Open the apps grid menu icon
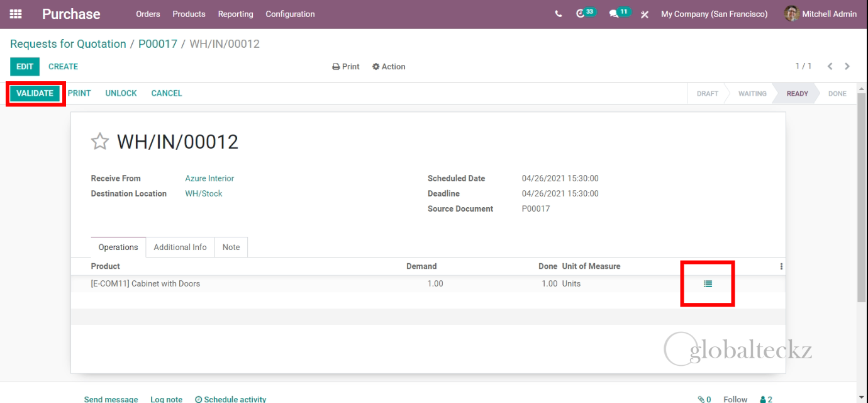This screenshot has height=403, width=868. [16, 14]
